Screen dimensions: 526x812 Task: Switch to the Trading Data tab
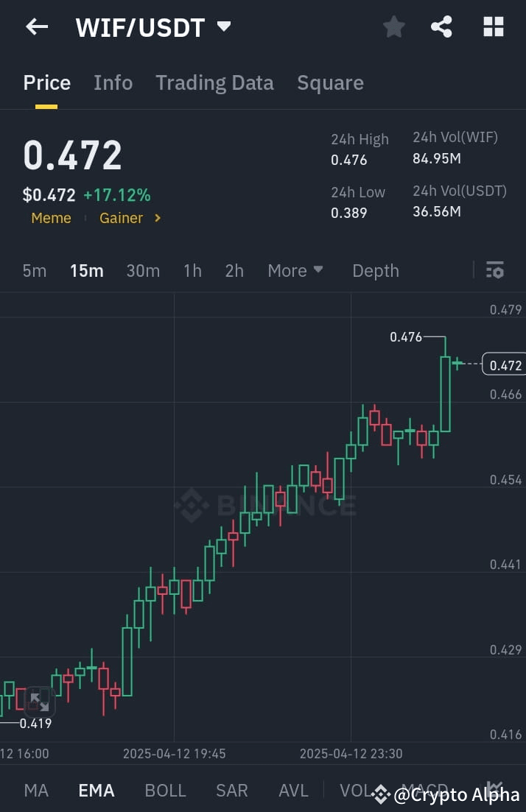click(214, 82)
